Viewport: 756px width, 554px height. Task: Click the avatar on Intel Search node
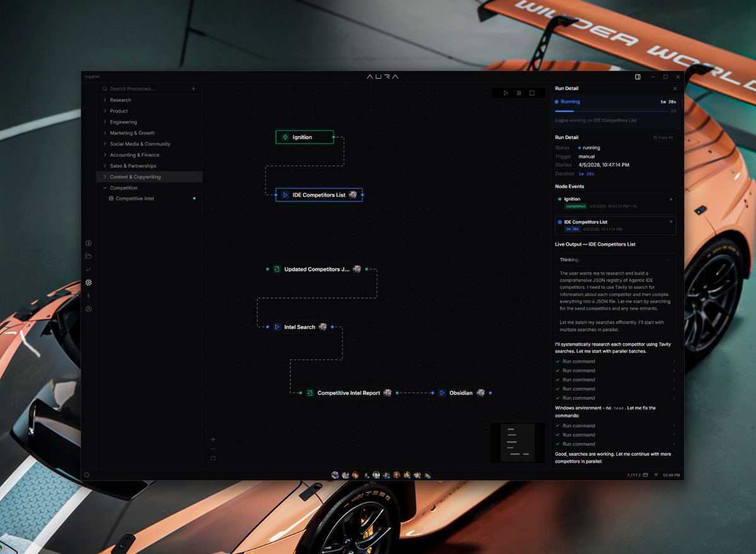[323, 327]
